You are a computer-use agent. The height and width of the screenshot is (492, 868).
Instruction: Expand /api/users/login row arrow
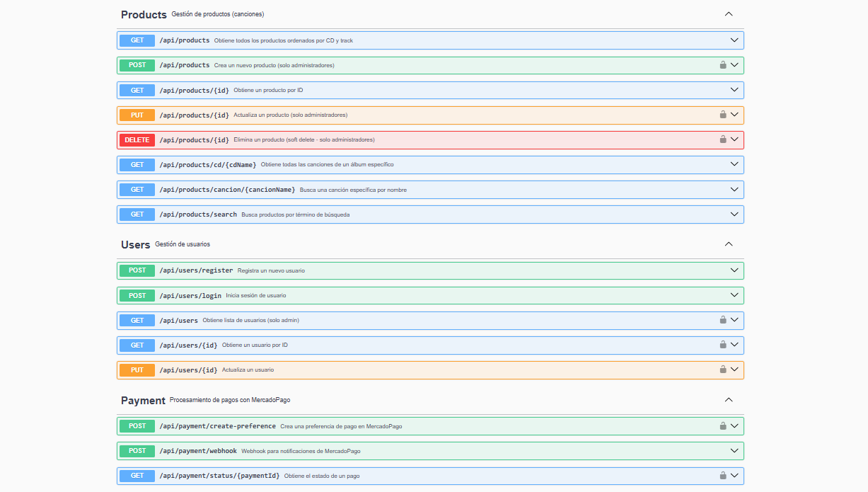734,295
